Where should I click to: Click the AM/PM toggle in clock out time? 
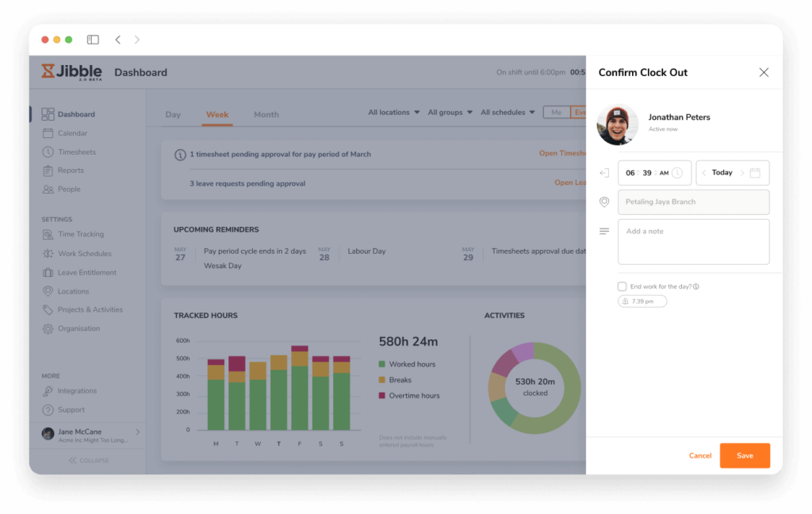click(665, 172)
